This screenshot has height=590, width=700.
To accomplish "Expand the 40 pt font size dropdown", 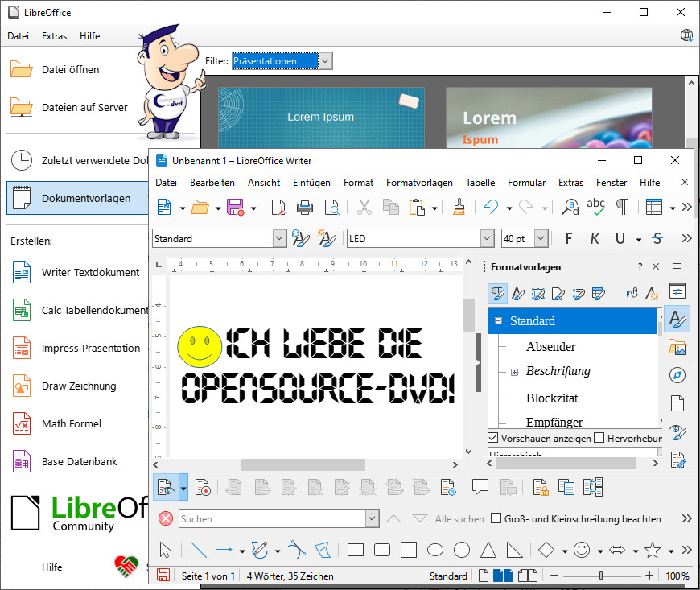I will click(x=541, y=238).
